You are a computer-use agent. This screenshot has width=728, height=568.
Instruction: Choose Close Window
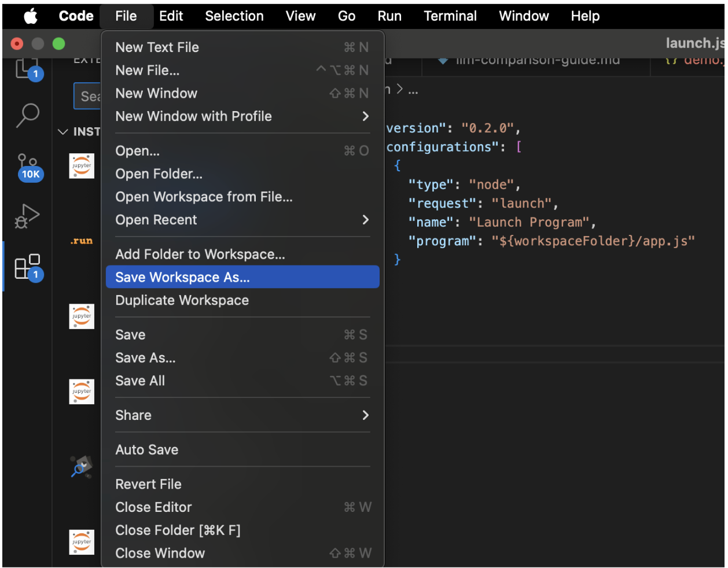coord(242,554)
